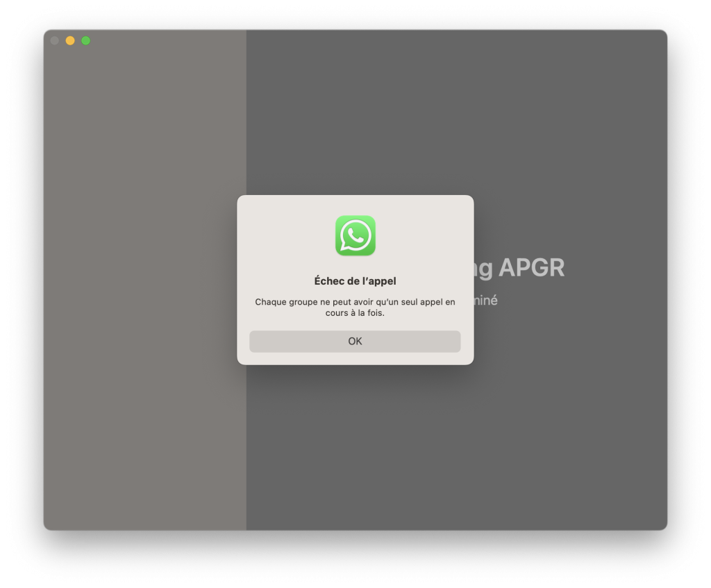Click the green full-screen window button
The image size is (711, 588).
coord(86,40)
